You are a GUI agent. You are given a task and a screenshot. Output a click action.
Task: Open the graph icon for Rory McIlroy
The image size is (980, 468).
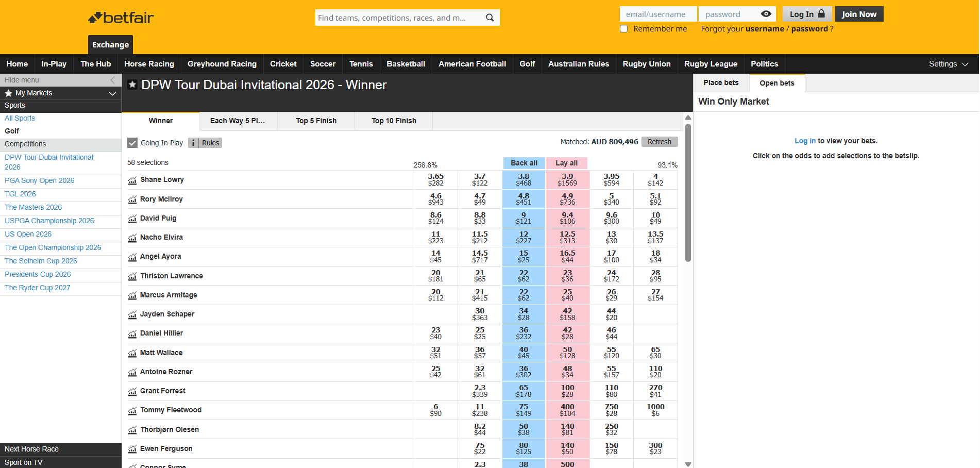click(x=132, y=199)
